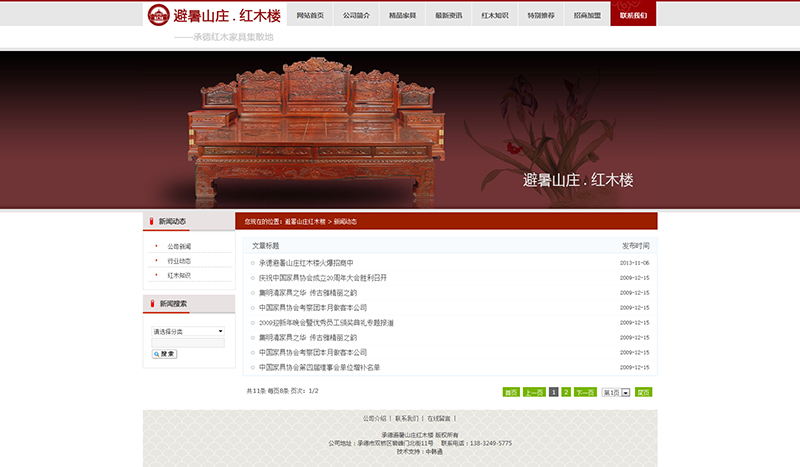Viewport: 800px width, 467px height.
Task: Click the green 上一页 pagination button
Action: click(x=534, y=392)
